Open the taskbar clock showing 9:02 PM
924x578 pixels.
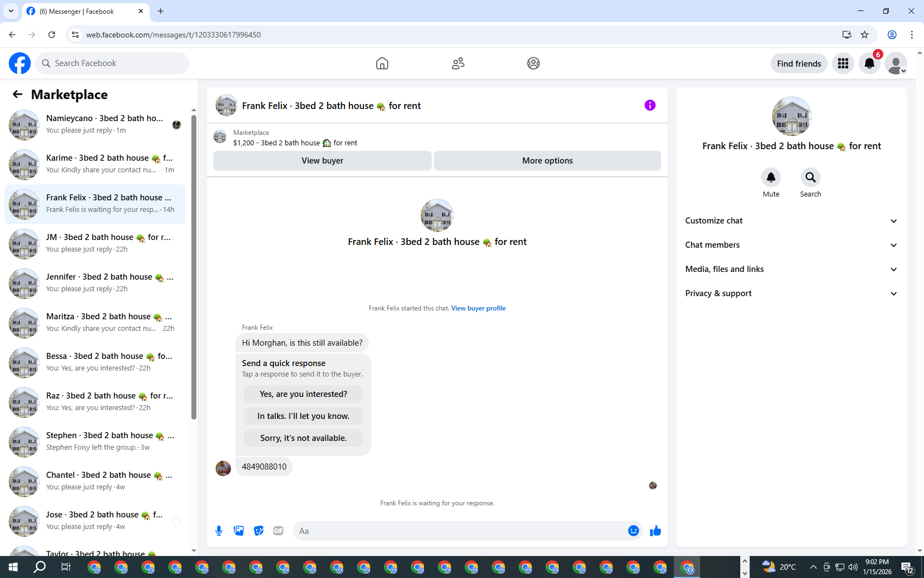pyautogui.click(x=877, y=567)
